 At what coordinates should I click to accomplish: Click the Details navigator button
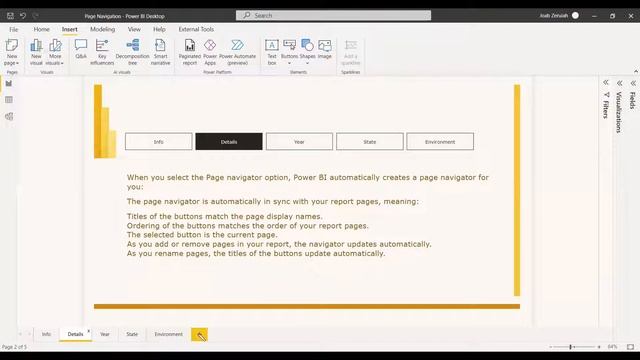point(229,142)
